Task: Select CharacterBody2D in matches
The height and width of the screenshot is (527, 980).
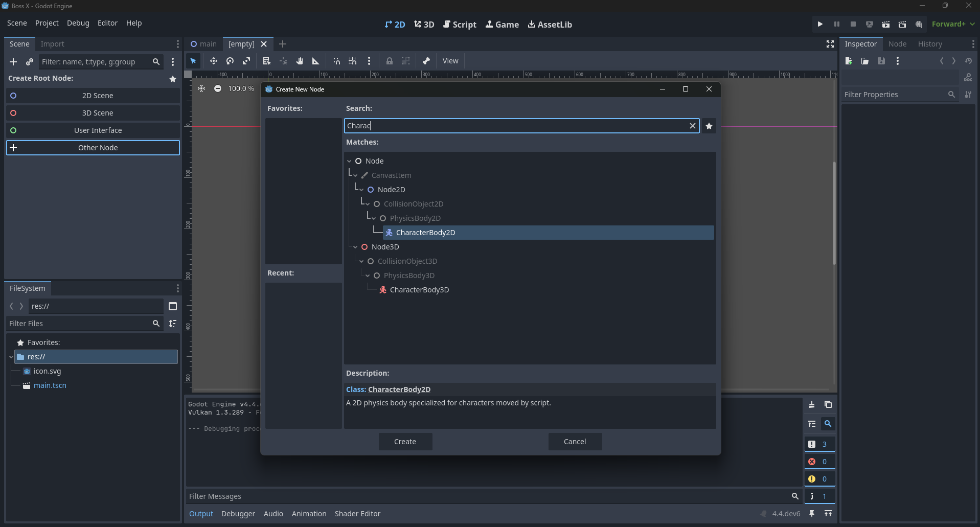Action: click(x=549, y=233)
